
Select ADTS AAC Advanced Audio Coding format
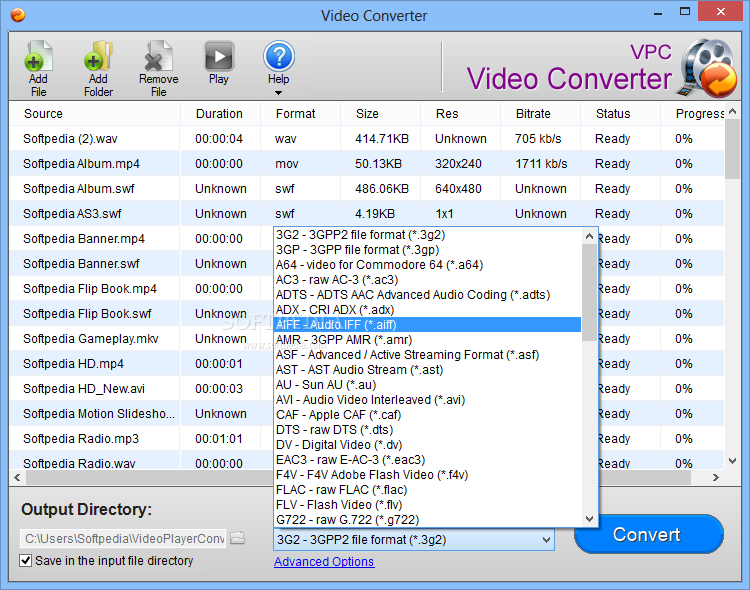pos(428,295)
